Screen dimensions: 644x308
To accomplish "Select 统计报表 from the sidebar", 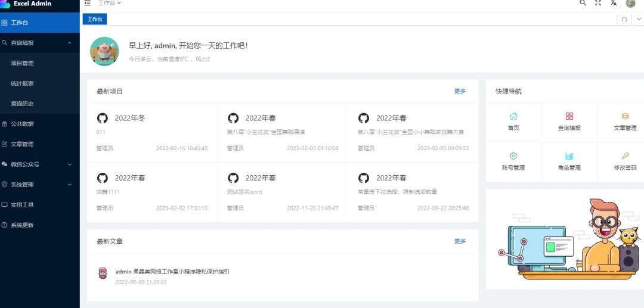I will pos(22,83).
